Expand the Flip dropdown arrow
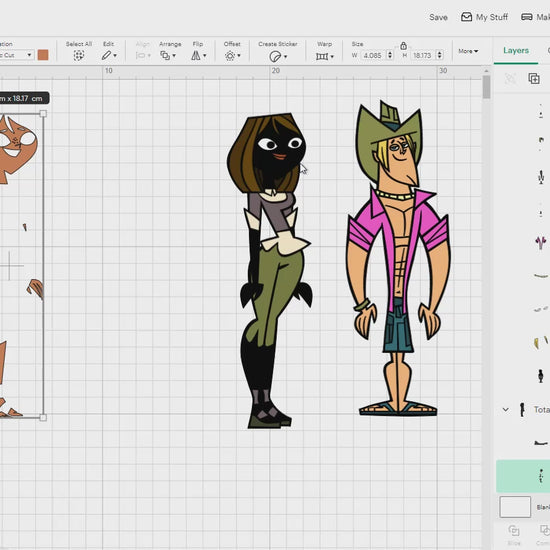Image resolution: width=550 pixels, height=550 pixels. coord(204,56)
